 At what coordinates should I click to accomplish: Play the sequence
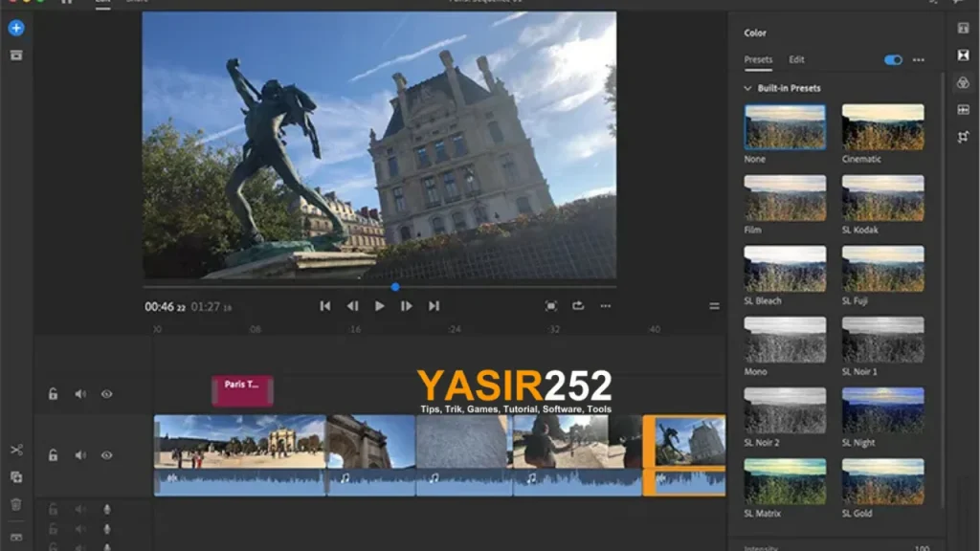pos(379,306)
